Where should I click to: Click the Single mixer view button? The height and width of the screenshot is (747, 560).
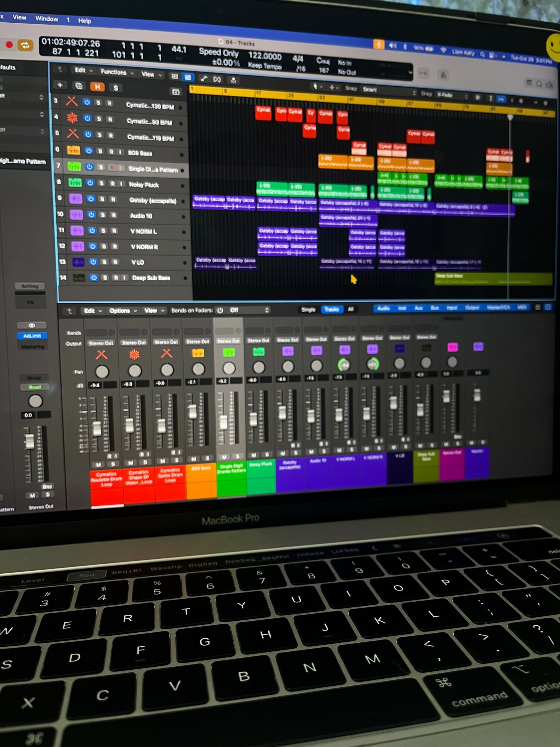click(308, 310)
